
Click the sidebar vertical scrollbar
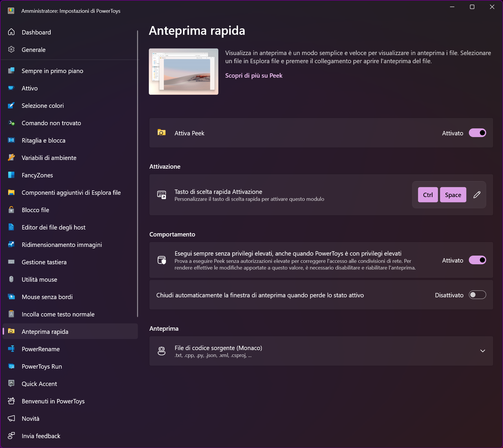pos(138,173)
